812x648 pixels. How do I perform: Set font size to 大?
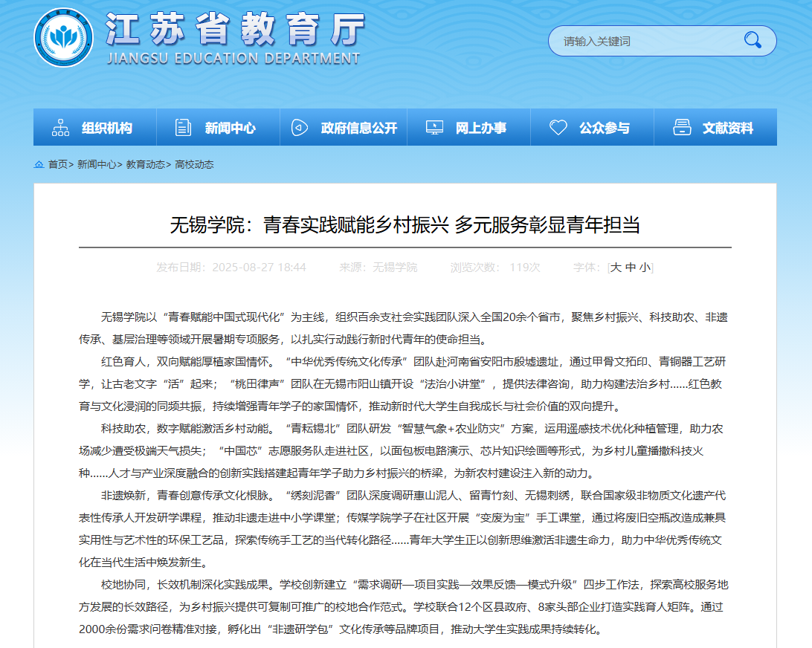pyautogui.click(x=616, y=268)
